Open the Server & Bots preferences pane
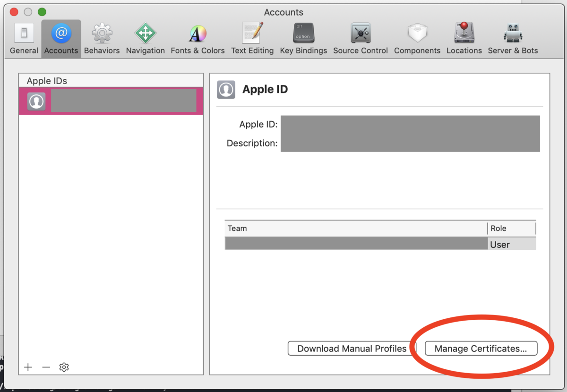The height and width of the screenshot is (392, 567). point(513,38)
